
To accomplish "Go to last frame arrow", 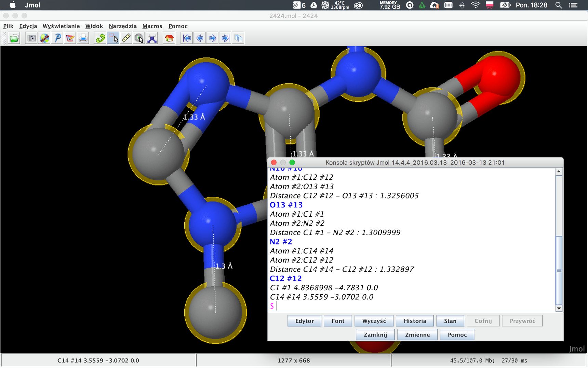I will pyautogui.click(x=225, y=38).
